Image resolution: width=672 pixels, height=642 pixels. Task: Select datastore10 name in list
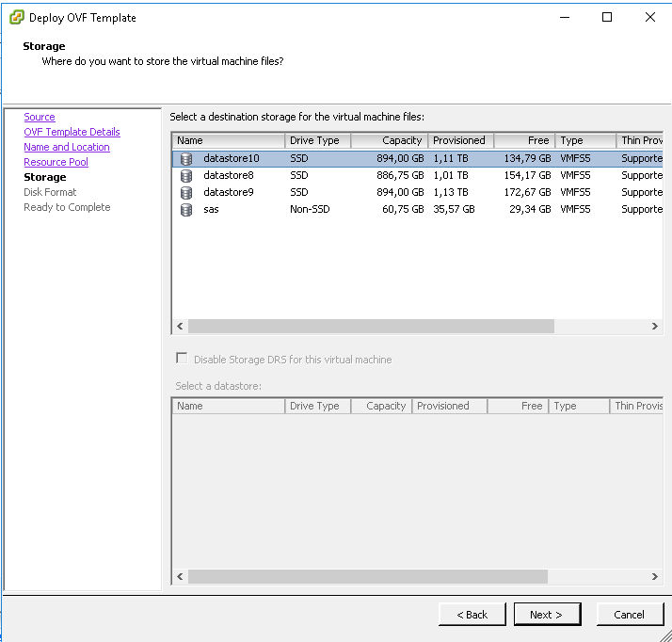point(232,158)
